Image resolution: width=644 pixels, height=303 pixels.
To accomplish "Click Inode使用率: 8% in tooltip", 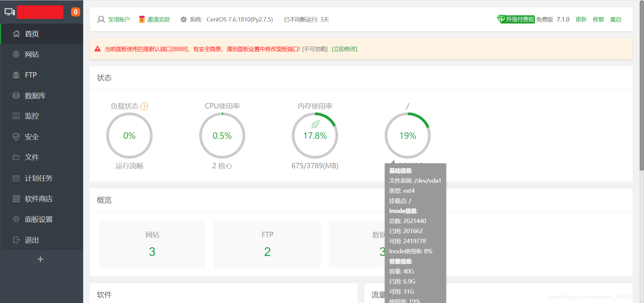I will pos(411,251).
